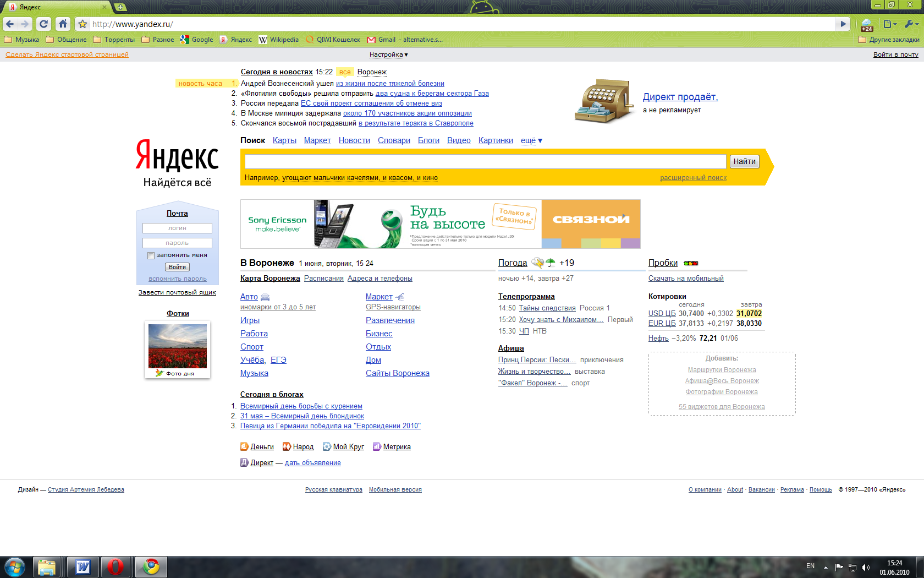Open the Музыка bookmarks folder

[x=21, y=40]
